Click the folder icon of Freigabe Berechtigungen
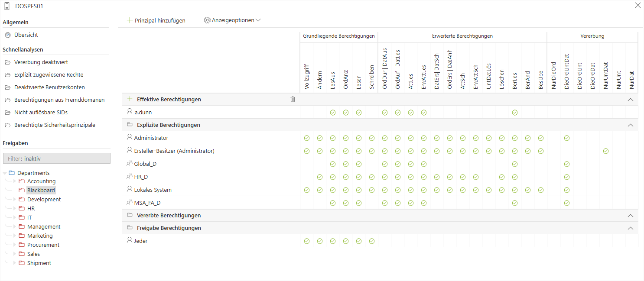The height and width of the screenshot is (281, 644). pyautogui.click(x=130, y=228)
